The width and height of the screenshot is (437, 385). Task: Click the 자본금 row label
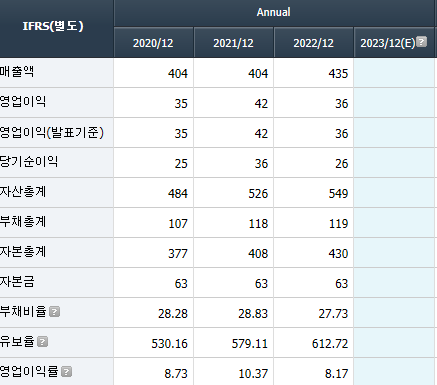pos(17,282)
